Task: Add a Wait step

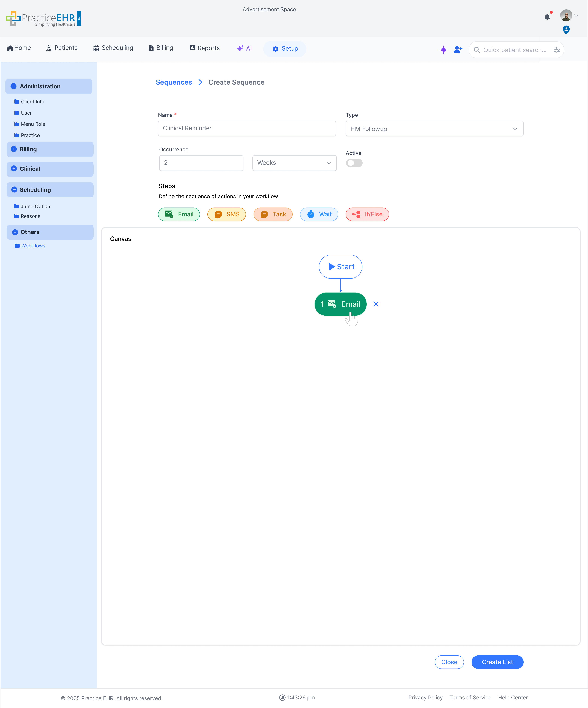Action: click(x=319, y=214)
